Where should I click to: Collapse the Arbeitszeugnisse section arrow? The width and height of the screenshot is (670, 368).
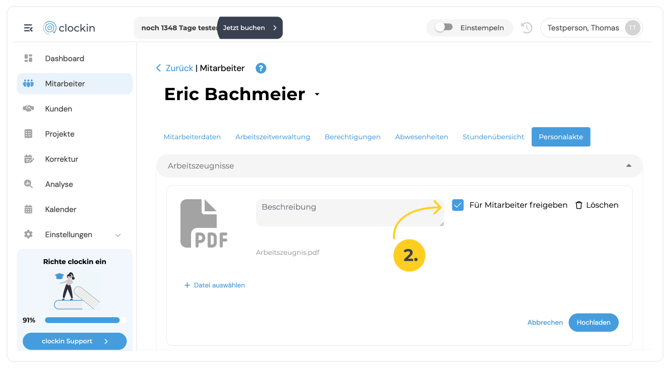(x=629, y=166)
